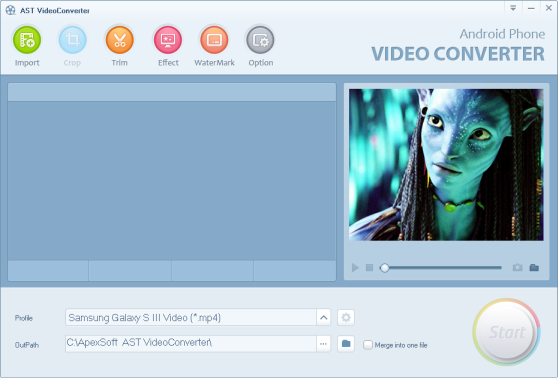This screenshot has height=378, width=558.
Task: Click the Avatar preview image
Action: point(446,165)
